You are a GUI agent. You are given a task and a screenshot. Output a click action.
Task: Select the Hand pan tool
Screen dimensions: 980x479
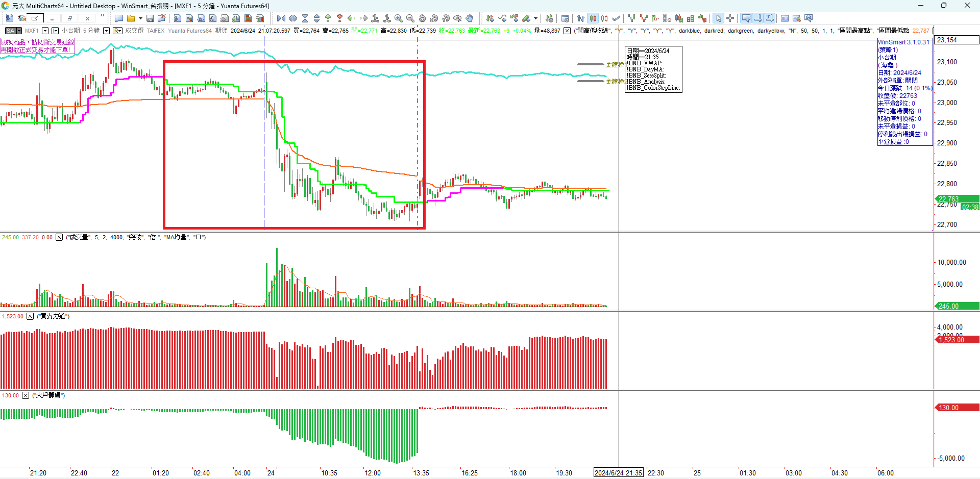[x=469, y=18]
